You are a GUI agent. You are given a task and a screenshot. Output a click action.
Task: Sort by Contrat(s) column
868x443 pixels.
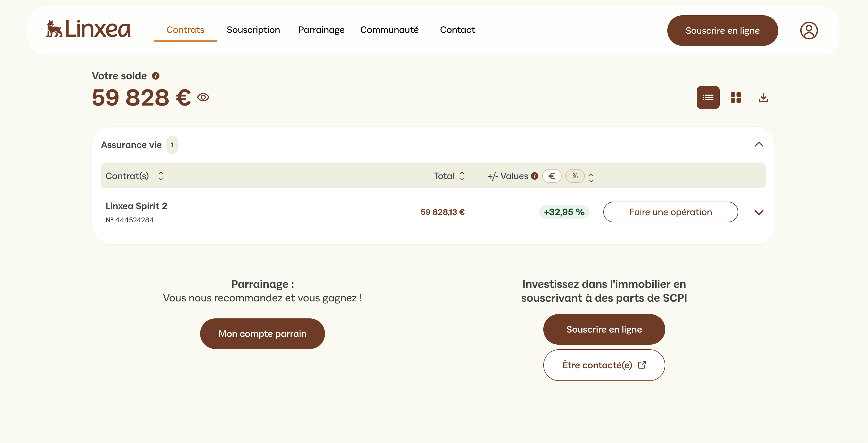tap(161, 176)
